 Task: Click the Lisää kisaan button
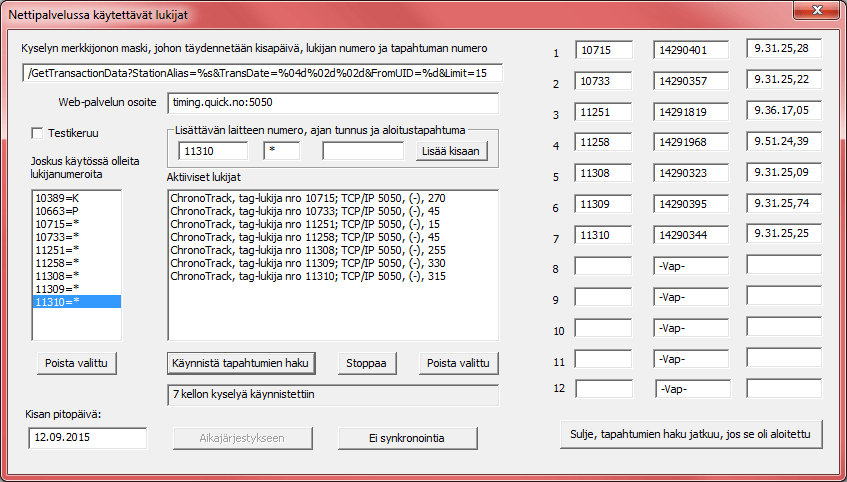click(450, 151)
